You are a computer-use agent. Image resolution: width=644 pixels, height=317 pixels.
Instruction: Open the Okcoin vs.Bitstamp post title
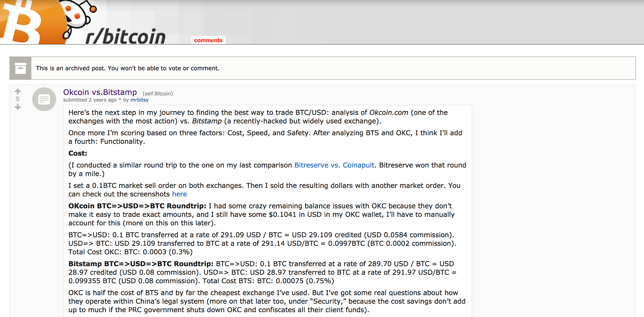click(x=100, y=92)
